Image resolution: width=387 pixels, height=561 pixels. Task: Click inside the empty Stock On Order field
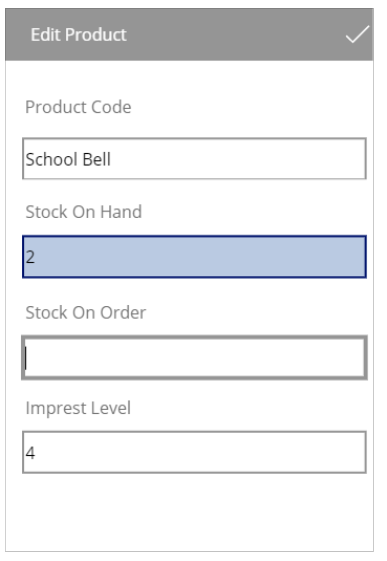click(194, 357)
